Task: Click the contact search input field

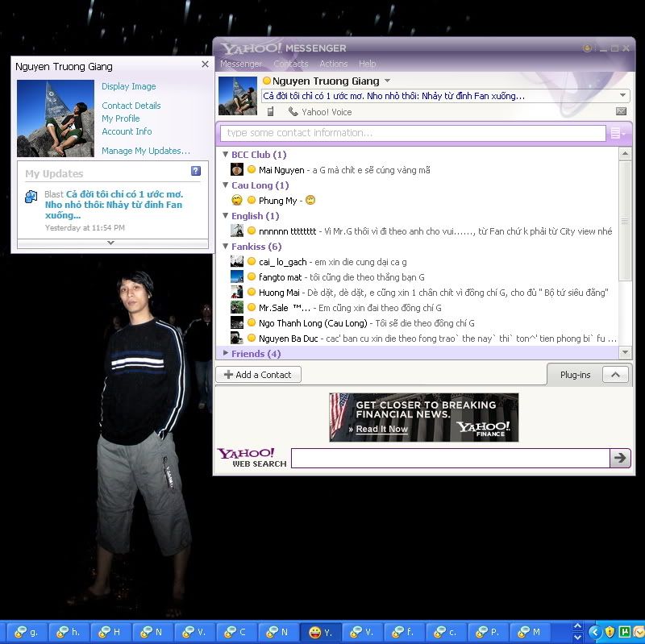Action: click(x=413, y=133)
